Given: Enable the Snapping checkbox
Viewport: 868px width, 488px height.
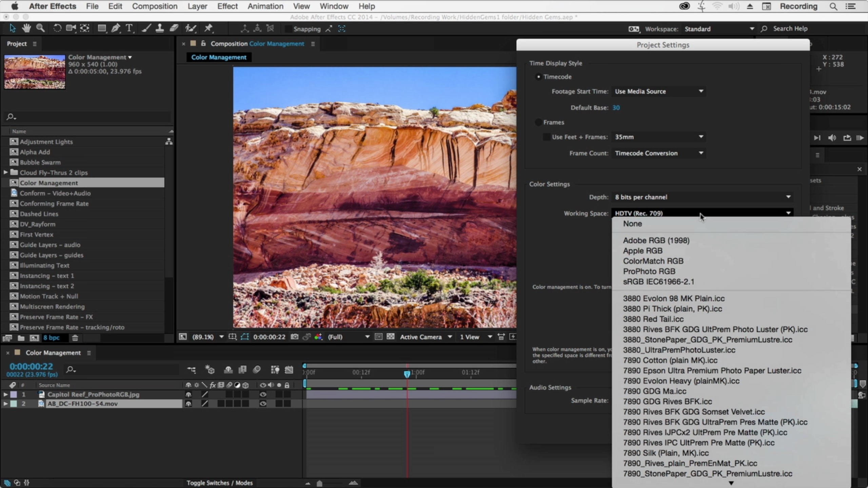Looking at the screenshot, I should click(288, 29).
